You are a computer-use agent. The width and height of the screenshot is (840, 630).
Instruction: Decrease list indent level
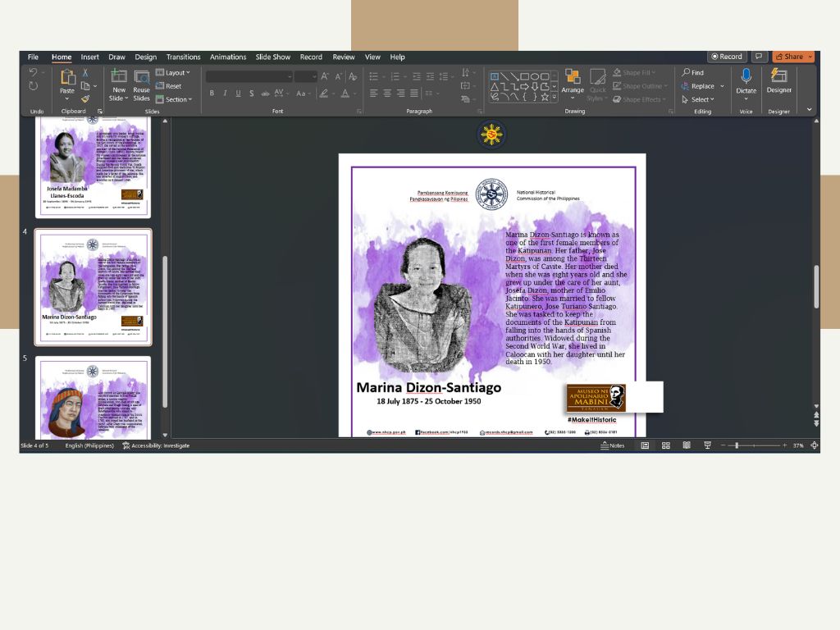417,76
